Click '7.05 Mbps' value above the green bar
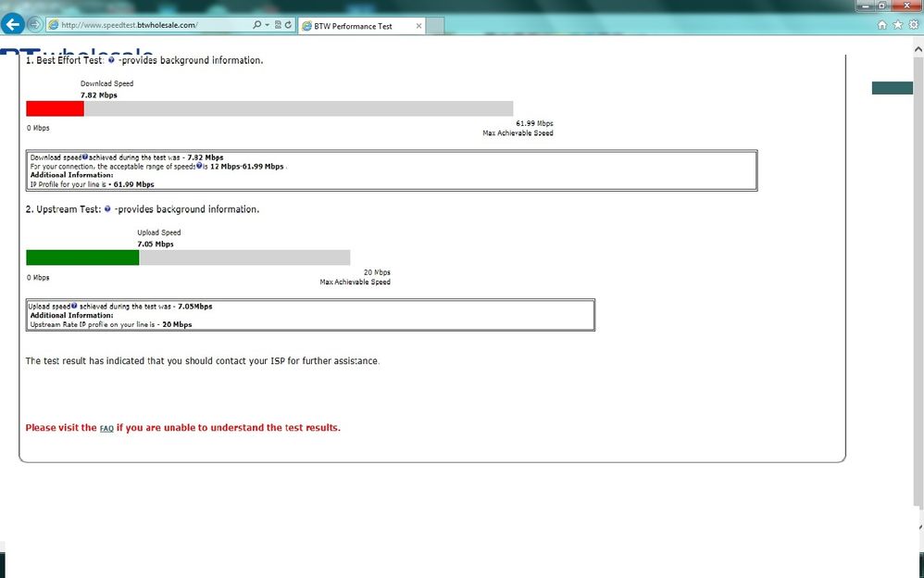This screenshot has width=924, height=578. [x=156, y=245]
